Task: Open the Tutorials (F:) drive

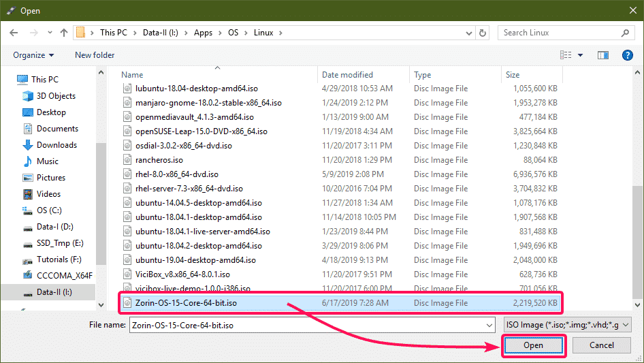Action: 59,259
